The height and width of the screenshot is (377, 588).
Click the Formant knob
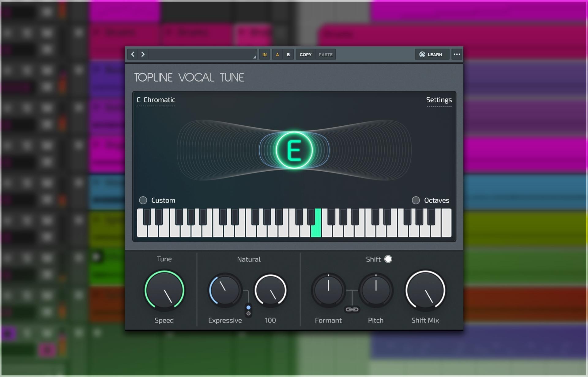pyautogui.click(x=328, y=290)
